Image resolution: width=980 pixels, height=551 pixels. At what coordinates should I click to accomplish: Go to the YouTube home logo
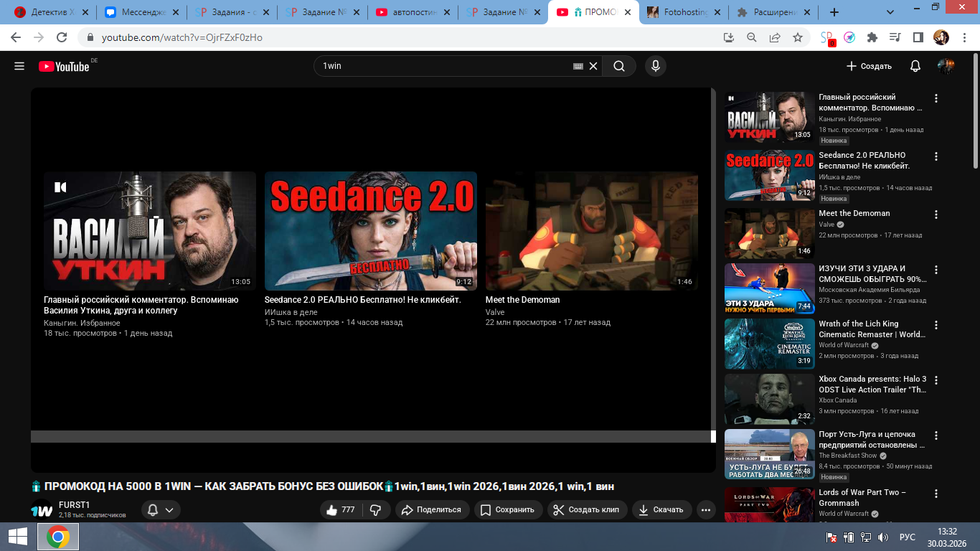tap(64, 66)
